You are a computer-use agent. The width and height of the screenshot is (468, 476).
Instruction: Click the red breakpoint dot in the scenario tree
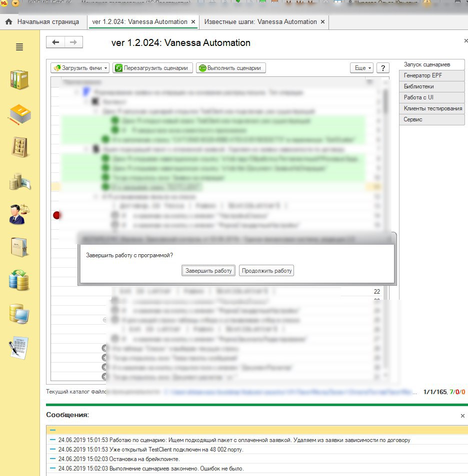56,215
